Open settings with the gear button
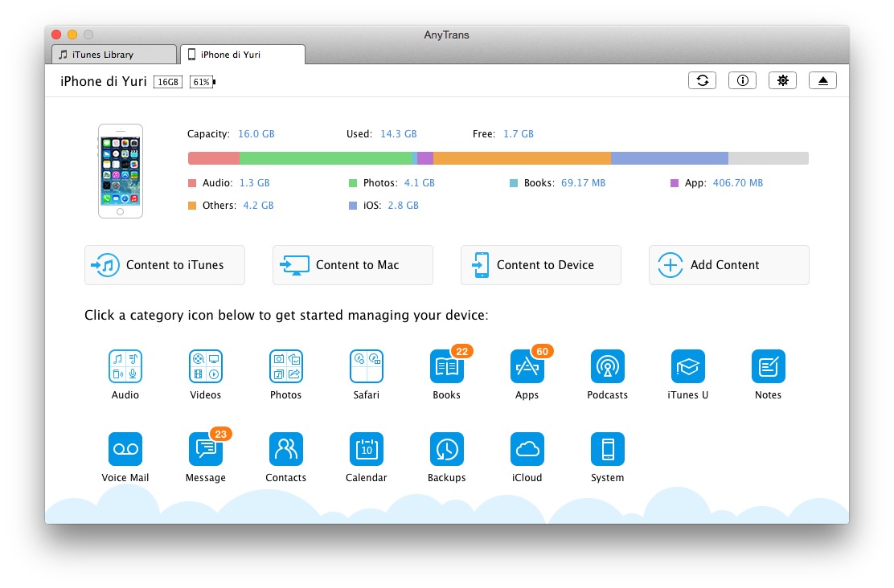The width and height of the screenshot is (894, 588). (782, 80)
